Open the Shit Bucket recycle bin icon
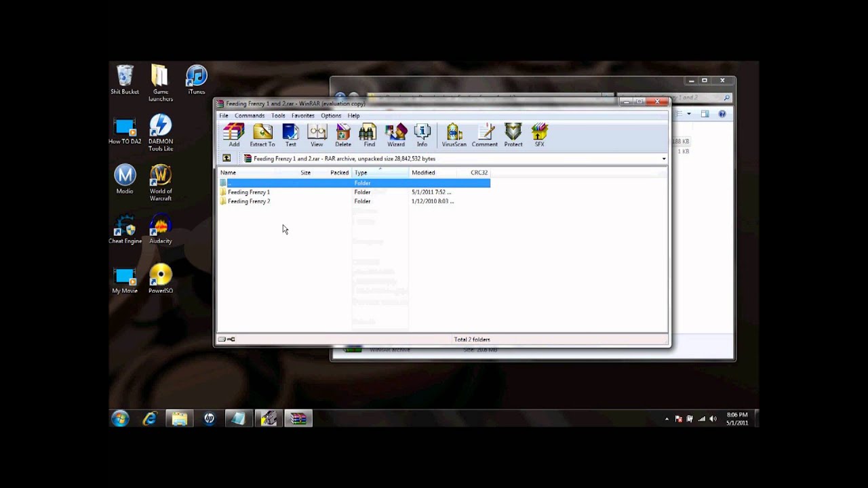This screenshot has height=488, width=868. coord(125,80)
